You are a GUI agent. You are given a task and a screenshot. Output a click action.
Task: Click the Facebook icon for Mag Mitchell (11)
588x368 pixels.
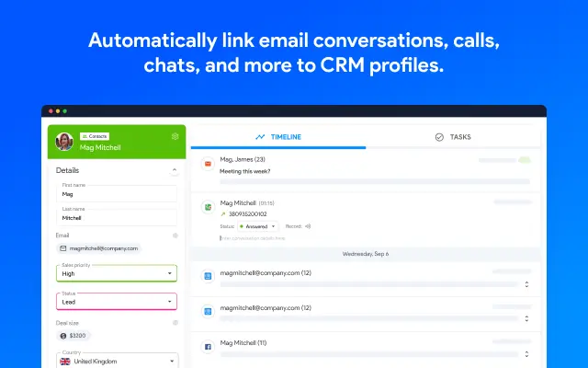pos(208,347)
